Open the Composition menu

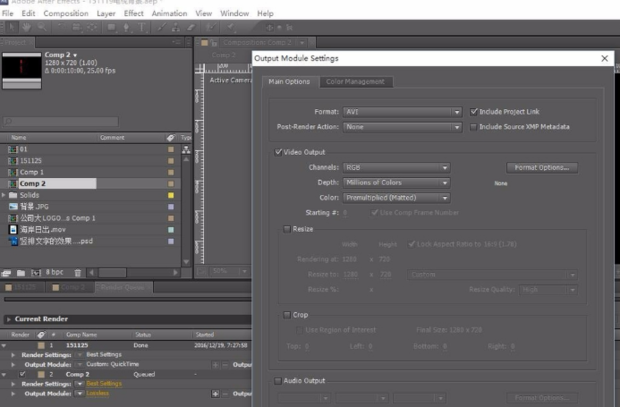(66, 14)
